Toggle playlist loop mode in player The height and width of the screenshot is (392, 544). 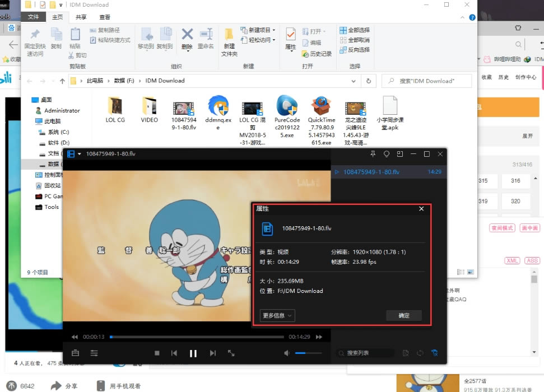click(x=420, y=353)
